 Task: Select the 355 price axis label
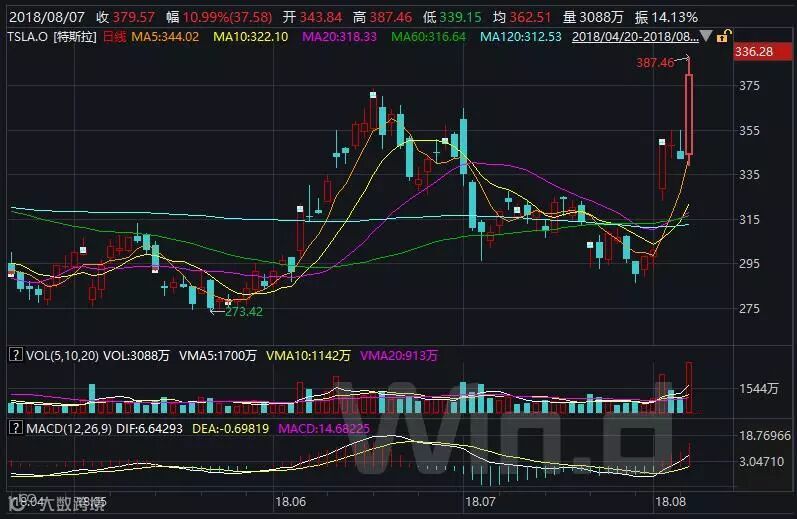(749, 130)
